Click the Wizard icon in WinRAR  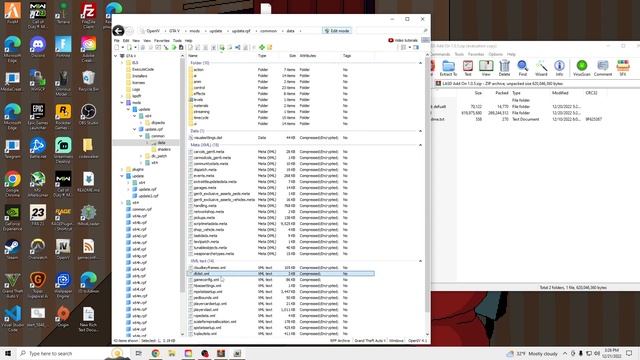tap(541, 68)
